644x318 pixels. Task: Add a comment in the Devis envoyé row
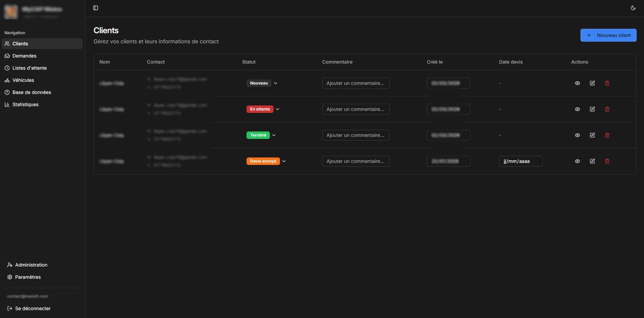(x=356, y=161)
